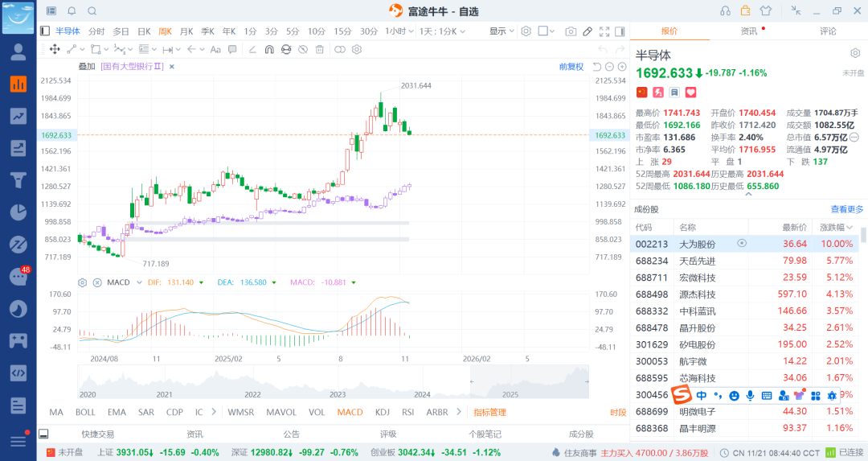Delete drawings with trash icon
The image size is (868, 461).
(x=319, y=49)
